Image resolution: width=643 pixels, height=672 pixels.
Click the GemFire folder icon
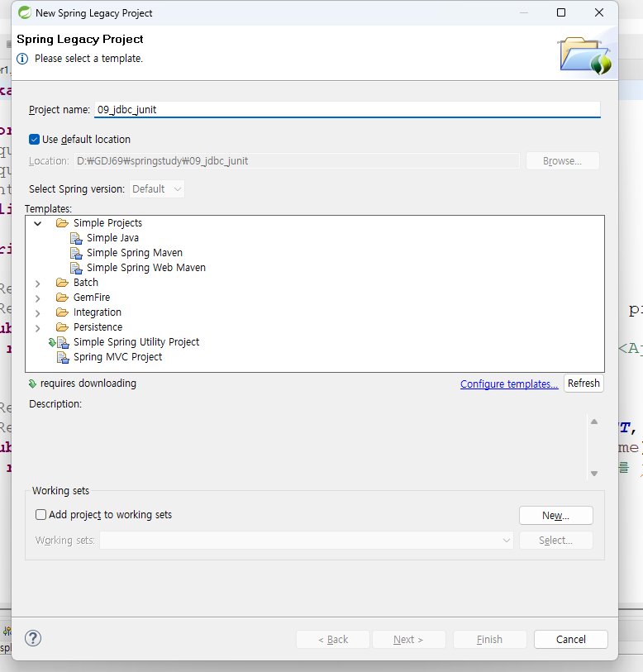pyautogui.click(x=62, y=298)
